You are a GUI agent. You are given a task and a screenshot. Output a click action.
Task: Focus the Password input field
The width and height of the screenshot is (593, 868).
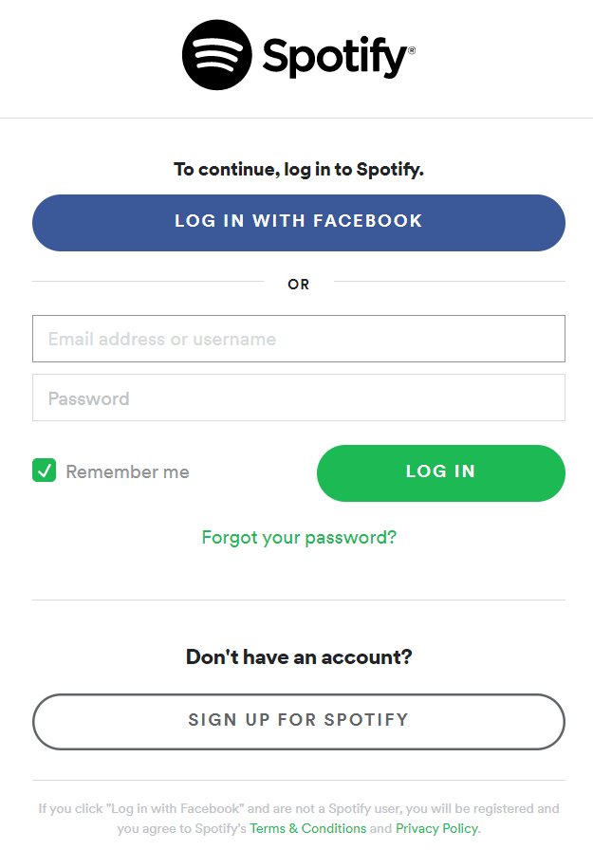(299, 397)
